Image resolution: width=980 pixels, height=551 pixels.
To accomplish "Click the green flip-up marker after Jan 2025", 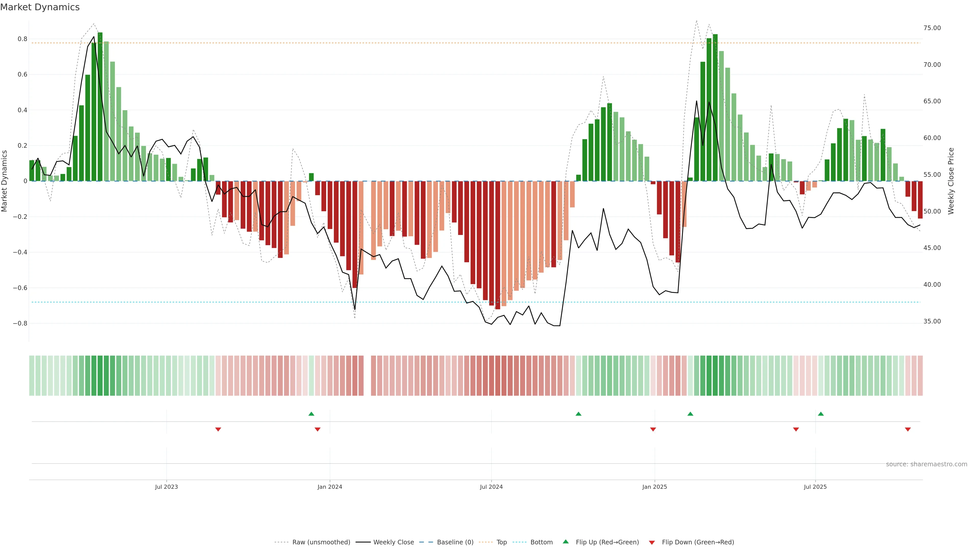I will (690, 414).
